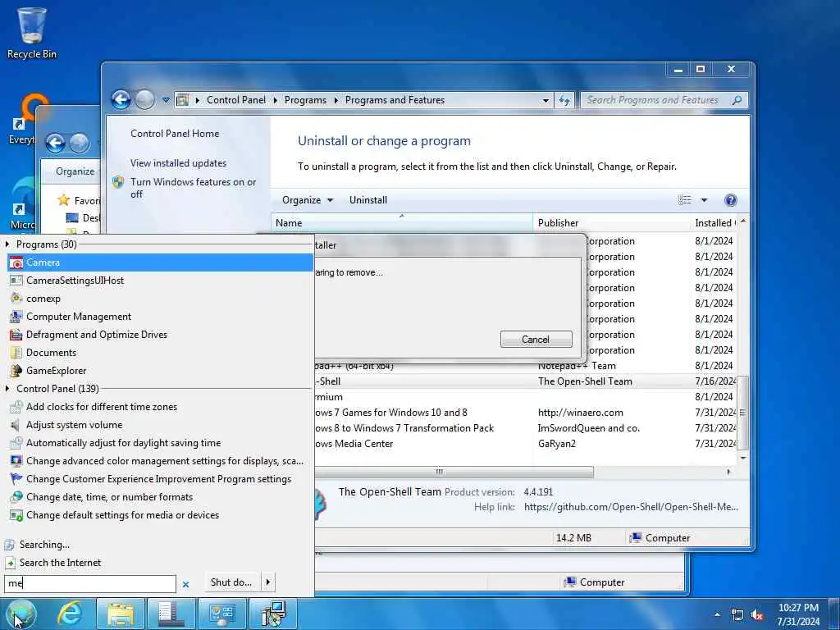
Task: Click the installer taskbar icon
Action: 273,614
